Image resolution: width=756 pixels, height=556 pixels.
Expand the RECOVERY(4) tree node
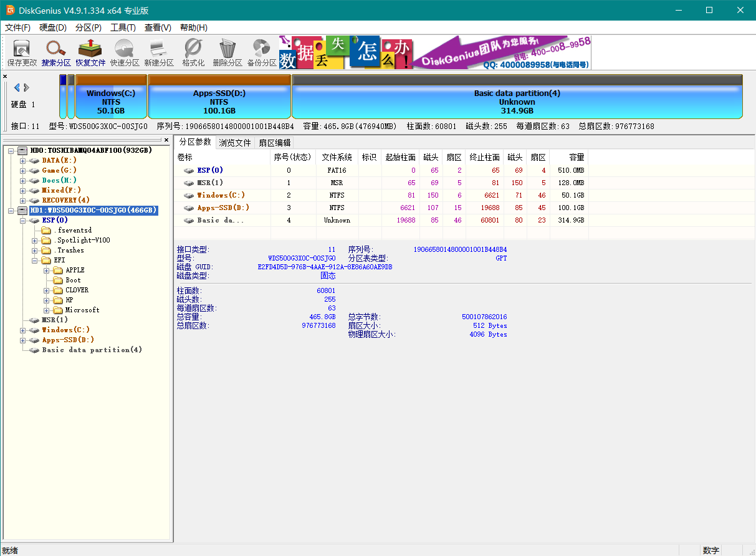click(23, 200)
